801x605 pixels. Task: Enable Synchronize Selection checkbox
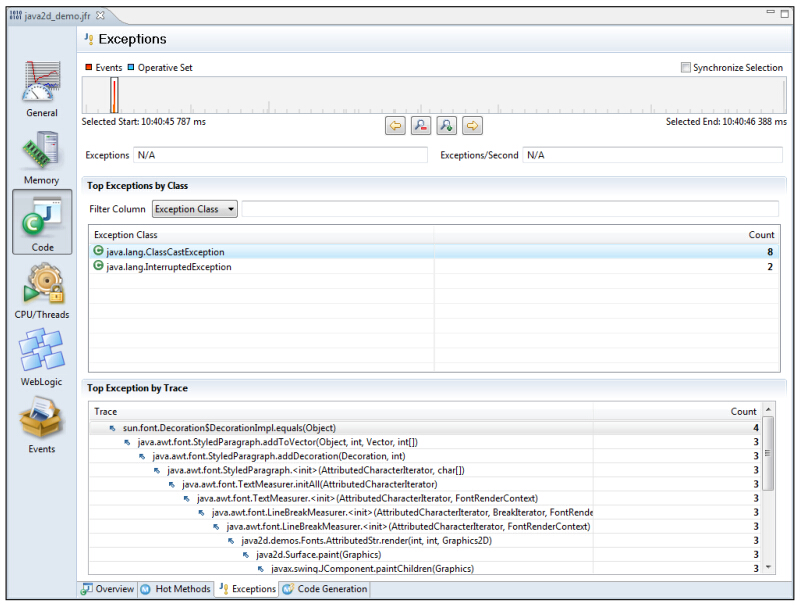tap(685, 68)
